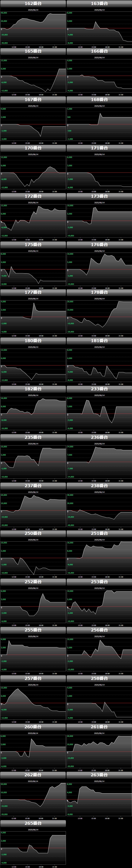Select the 176番台 machine header
Screen dimensions: 132x868
[99, 245]
